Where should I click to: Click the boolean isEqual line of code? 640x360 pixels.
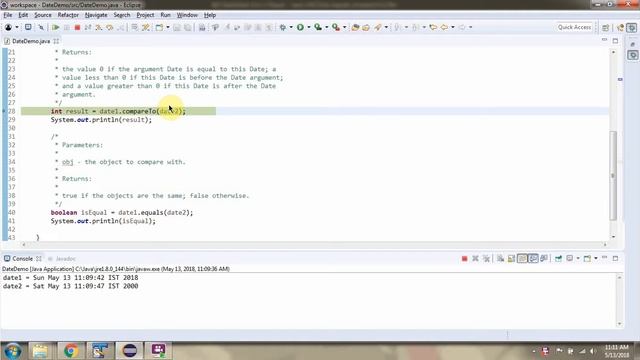[x=122, y=213]
